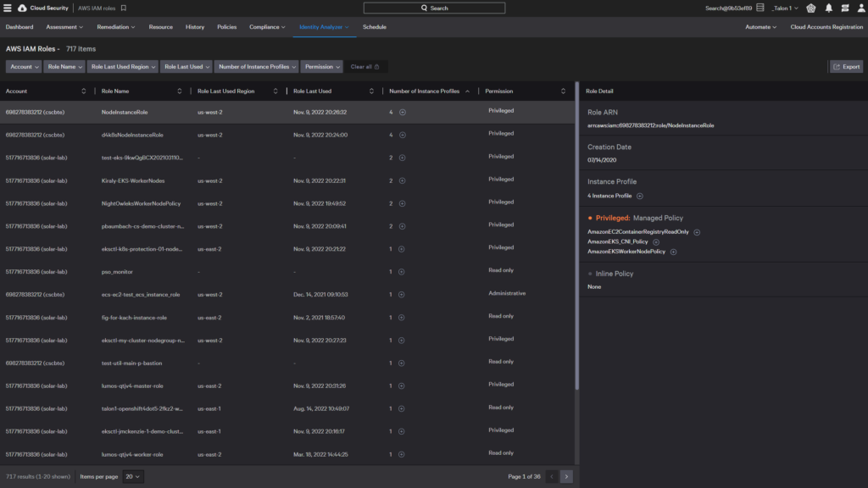
Task: Sort by Role Last Used column
Action: pyautogui.click(x=371, y=91)
